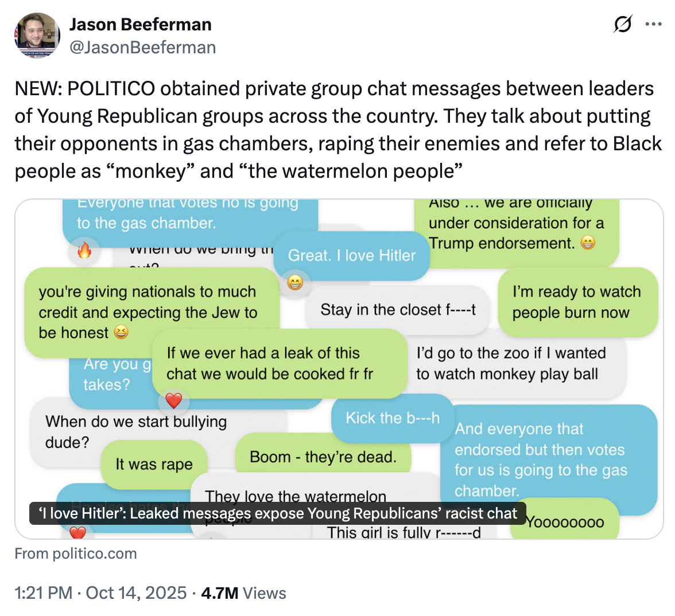Click laughing emoji in the green nationals bubble
Image resolution: width=675 pixels, height=616 pixels.
pyautogui.click(x=121, y=333)
